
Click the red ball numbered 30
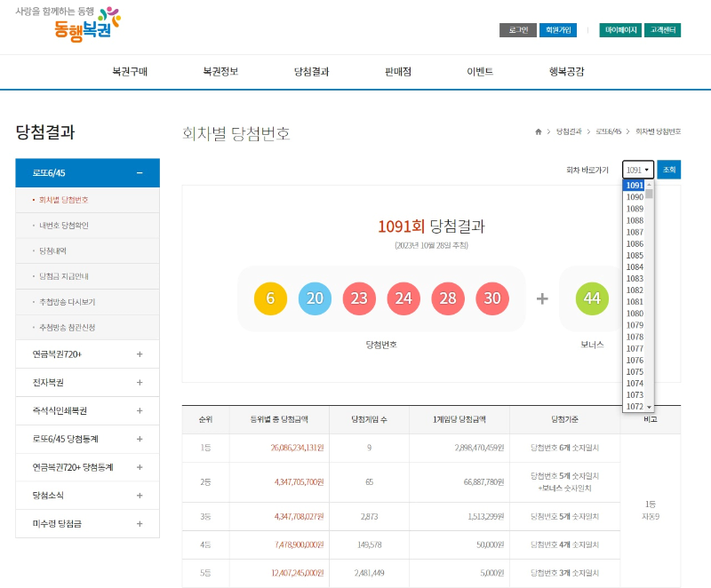pos(492,299)
